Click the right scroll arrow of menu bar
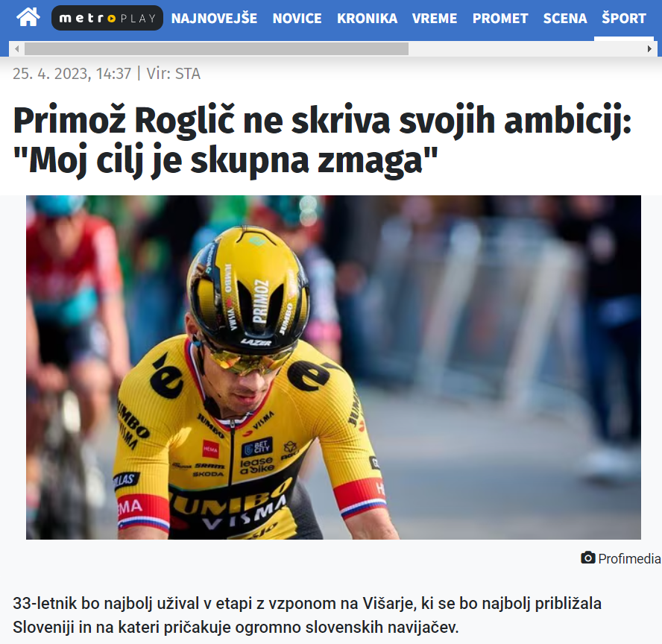This screenshot has height=644, width=662. pyautogui.click(x=649, y=49)
